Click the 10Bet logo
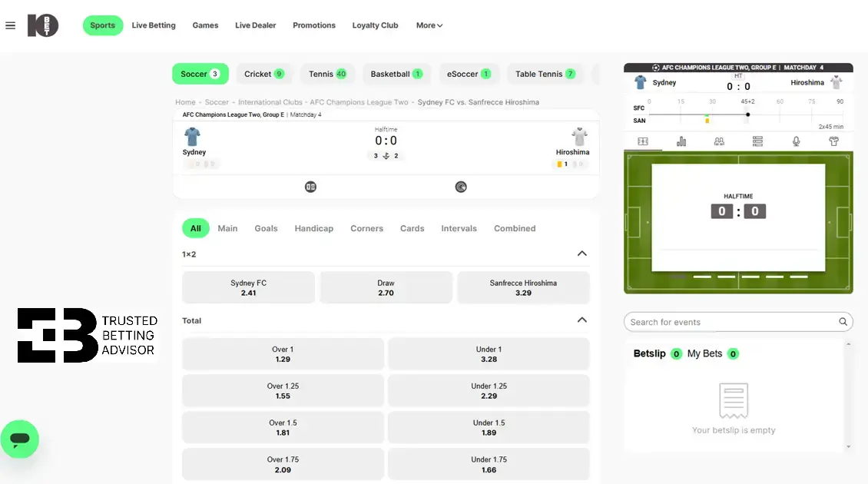The height and width of the screenshot is (484, 868). click(x=43, y=25)
